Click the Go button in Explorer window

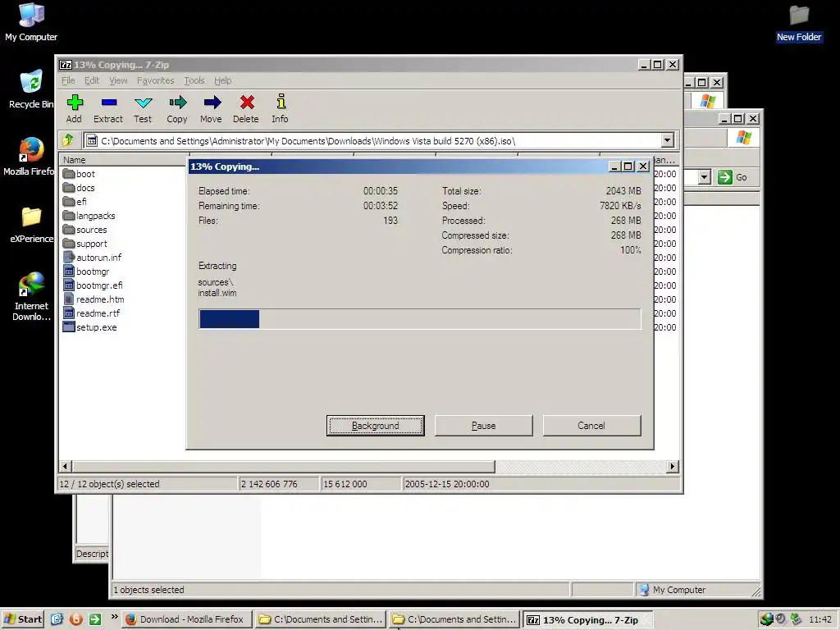[733, 177]
